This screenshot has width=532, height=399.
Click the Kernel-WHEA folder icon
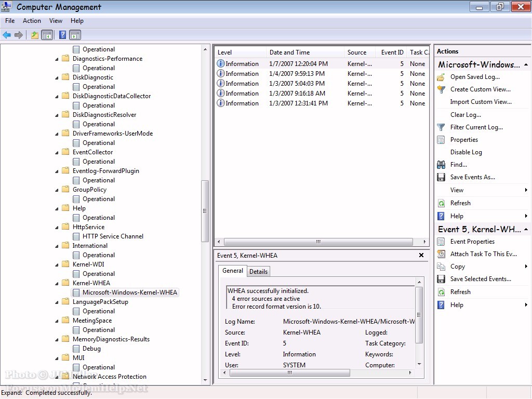(66, 283)
